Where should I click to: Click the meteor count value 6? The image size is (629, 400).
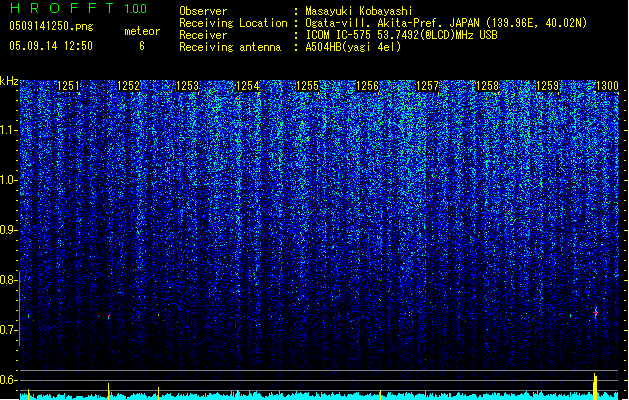tap(142, 46)
